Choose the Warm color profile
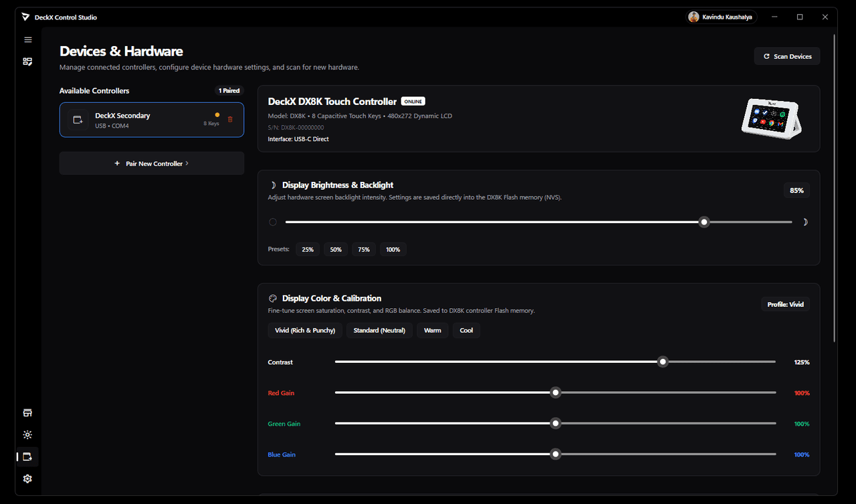The height and width of the screenshot is (504, 856). [433, 330]
